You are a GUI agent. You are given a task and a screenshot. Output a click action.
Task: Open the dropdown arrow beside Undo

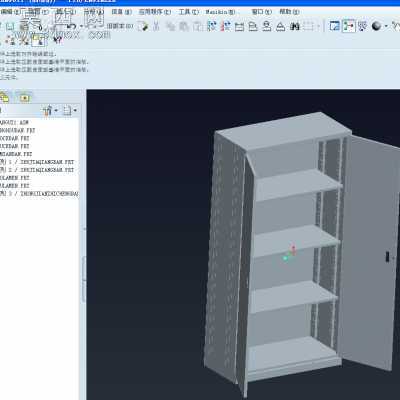tap(81, 26)
